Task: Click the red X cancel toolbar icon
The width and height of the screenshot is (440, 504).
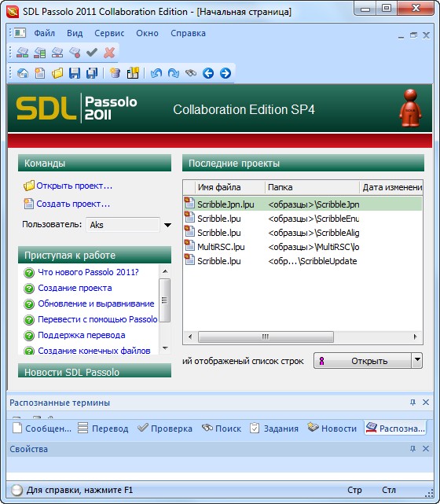Action: (x=109, y=53)
